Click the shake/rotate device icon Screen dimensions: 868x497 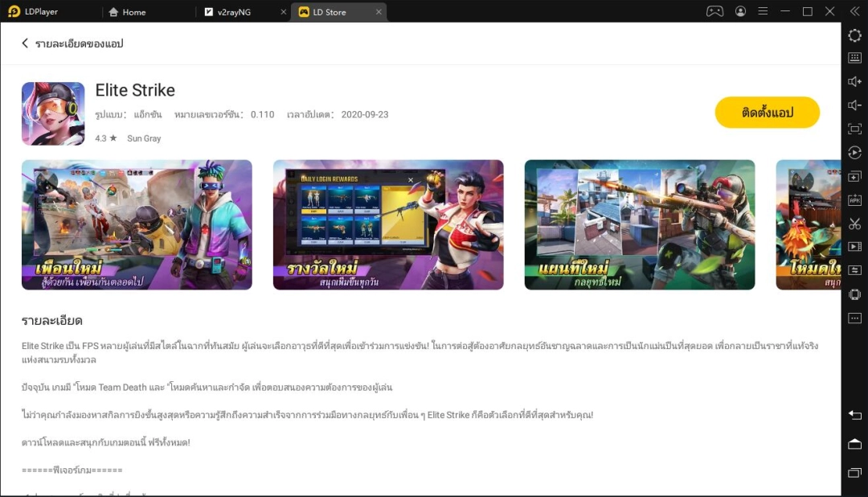click(855, 294)
